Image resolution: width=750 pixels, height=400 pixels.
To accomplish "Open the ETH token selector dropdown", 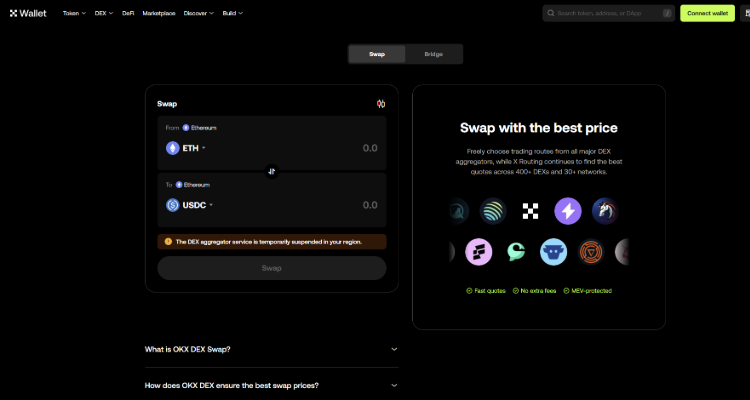I will (x=186, y=148).
